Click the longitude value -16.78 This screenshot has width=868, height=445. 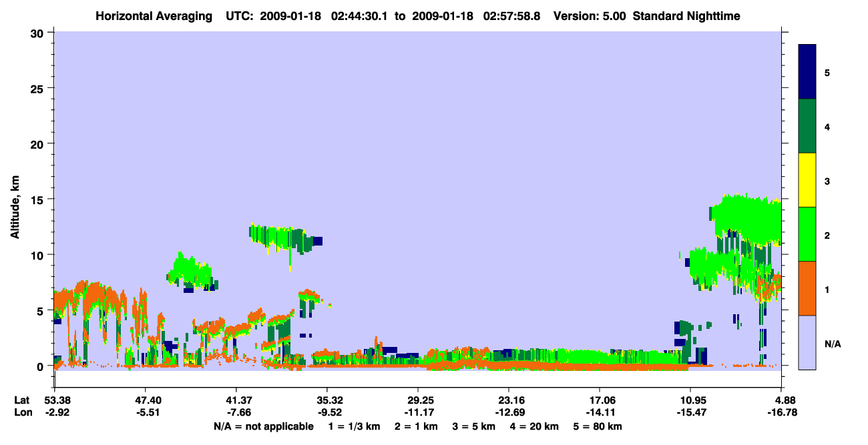[x=781, y=412]
